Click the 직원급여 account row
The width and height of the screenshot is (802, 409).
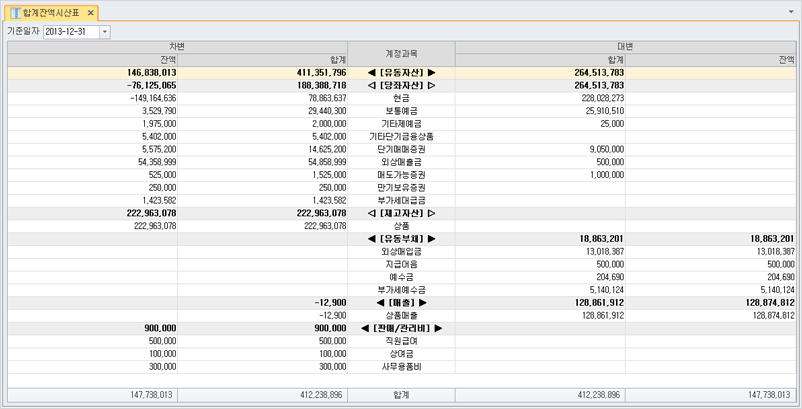coord(401,341)
